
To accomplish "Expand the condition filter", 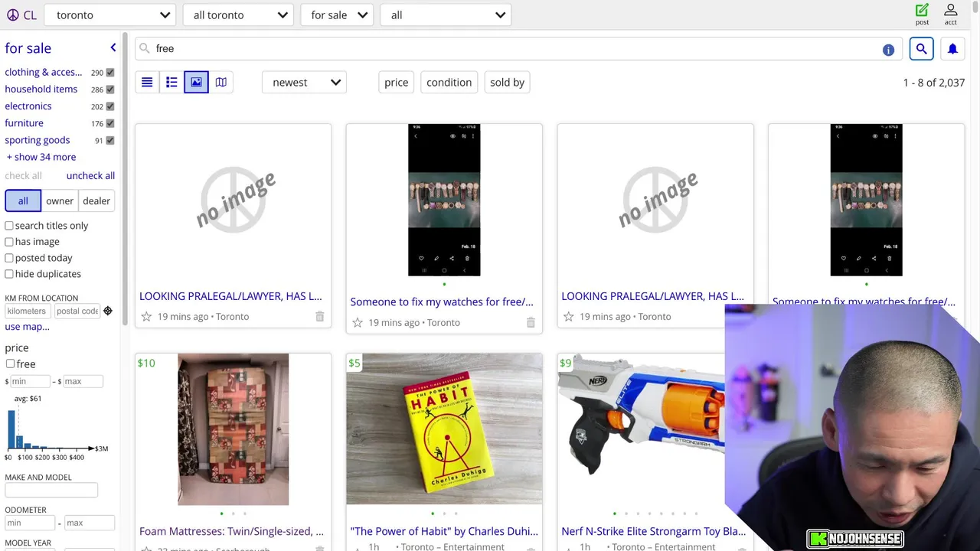I will pyautogui.click(x=449, y=82).
